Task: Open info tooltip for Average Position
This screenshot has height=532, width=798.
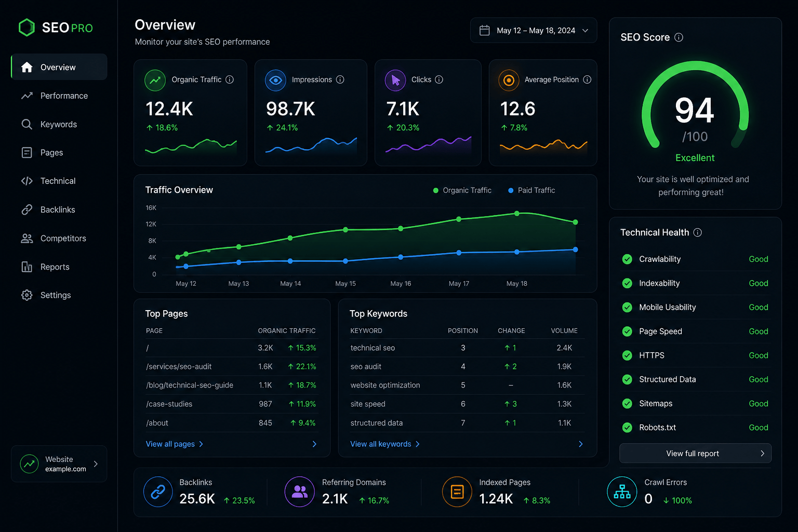Action: pyautogui.click(x=587, y=79)
